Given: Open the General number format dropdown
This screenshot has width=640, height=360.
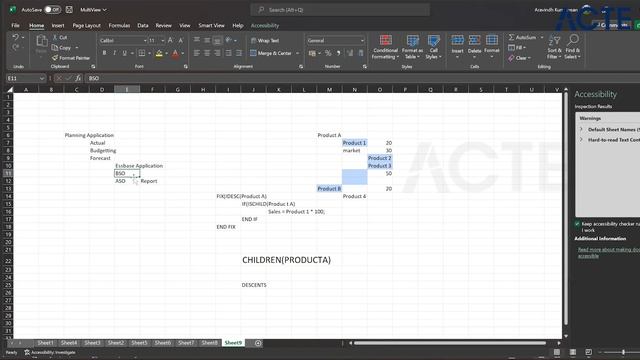Looking at the screenshot, I should pos(362,40).
